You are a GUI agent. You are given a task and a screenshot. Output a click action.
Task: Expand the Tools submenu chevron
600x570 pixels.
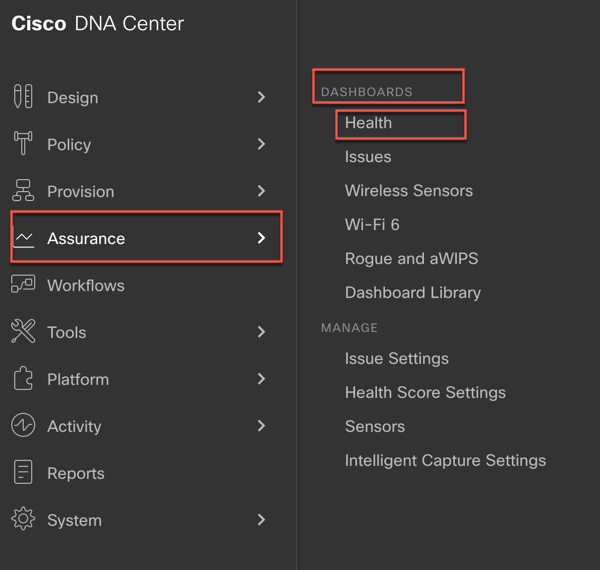[261, 332]
